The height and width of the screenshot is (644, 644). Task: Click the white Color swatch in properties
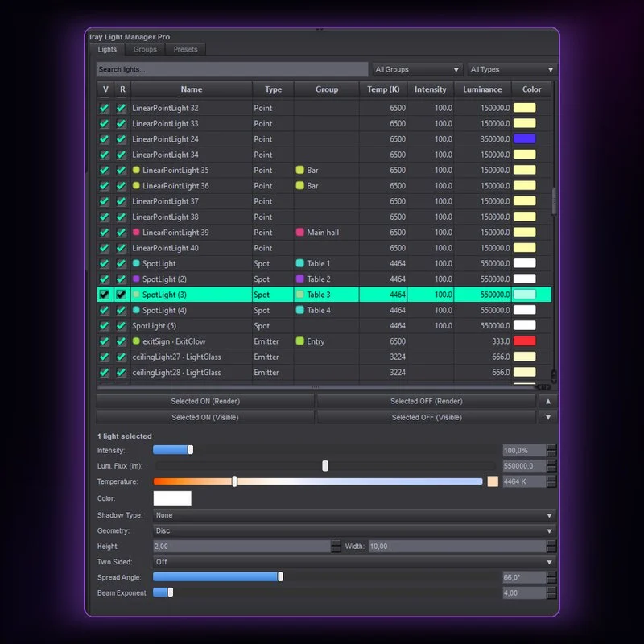click(x=172, y=498)
